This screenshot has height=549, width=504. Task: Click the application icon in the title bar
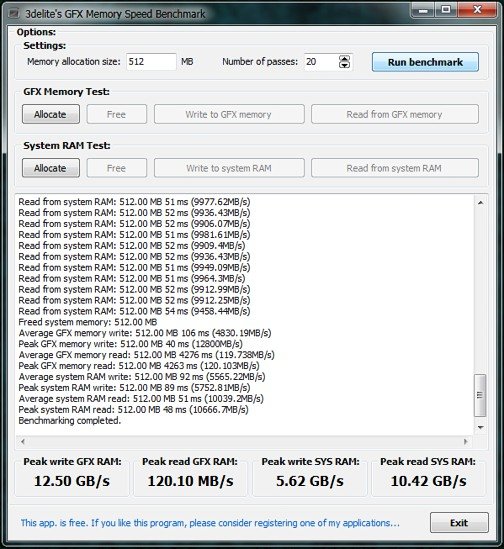point(14,14)
